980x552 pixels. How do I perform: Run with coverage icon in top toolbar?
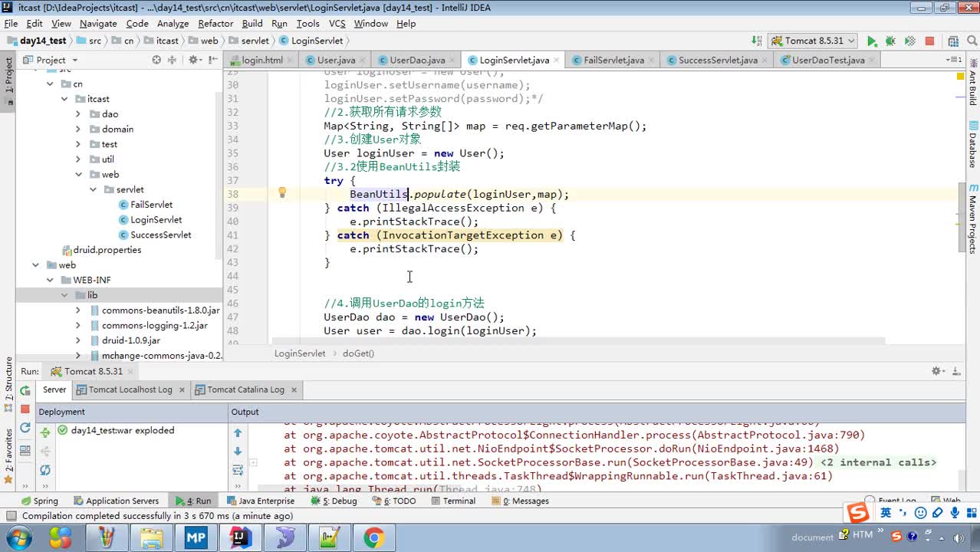[909, 41]
